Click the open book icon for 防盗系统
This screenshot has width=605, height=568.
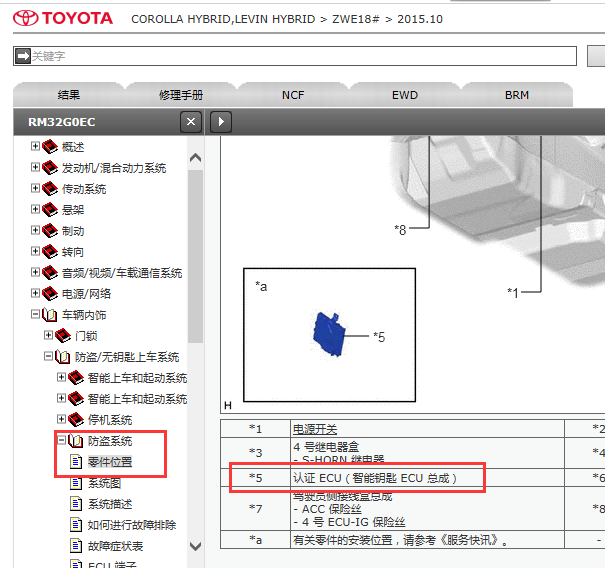pyautogui.click(x=76, y=441)
